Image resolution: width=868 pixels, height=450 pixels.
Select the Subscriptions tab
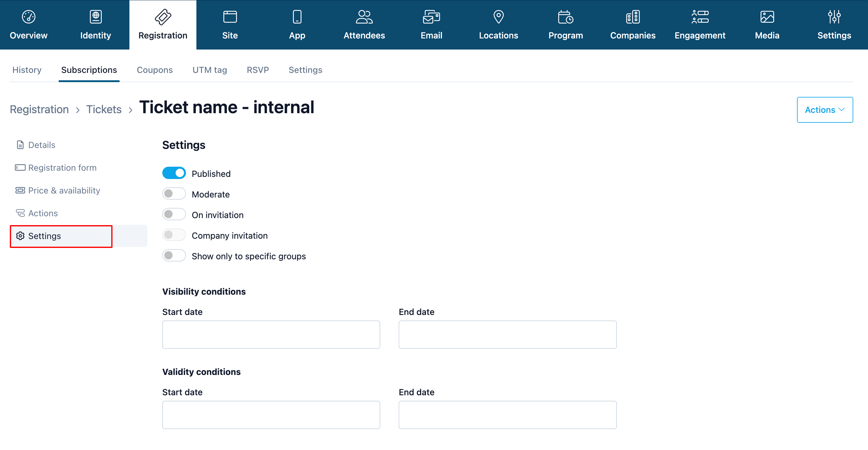[89, 70]
